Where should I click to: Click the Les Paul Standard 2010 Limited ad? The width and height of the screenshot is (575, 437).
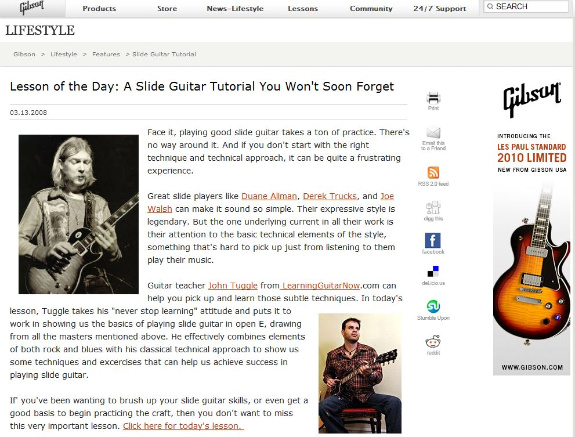tap(531, 227)
